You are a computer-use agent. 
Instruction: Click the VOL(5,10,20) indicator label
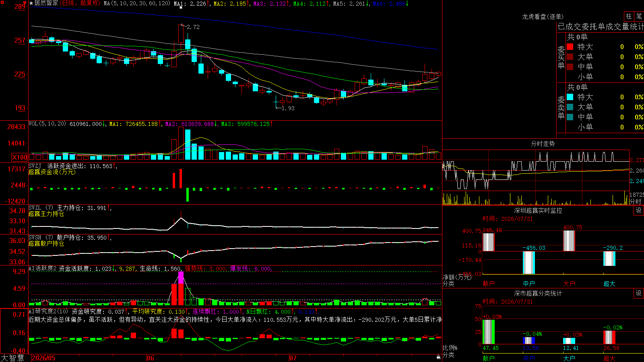47,124
